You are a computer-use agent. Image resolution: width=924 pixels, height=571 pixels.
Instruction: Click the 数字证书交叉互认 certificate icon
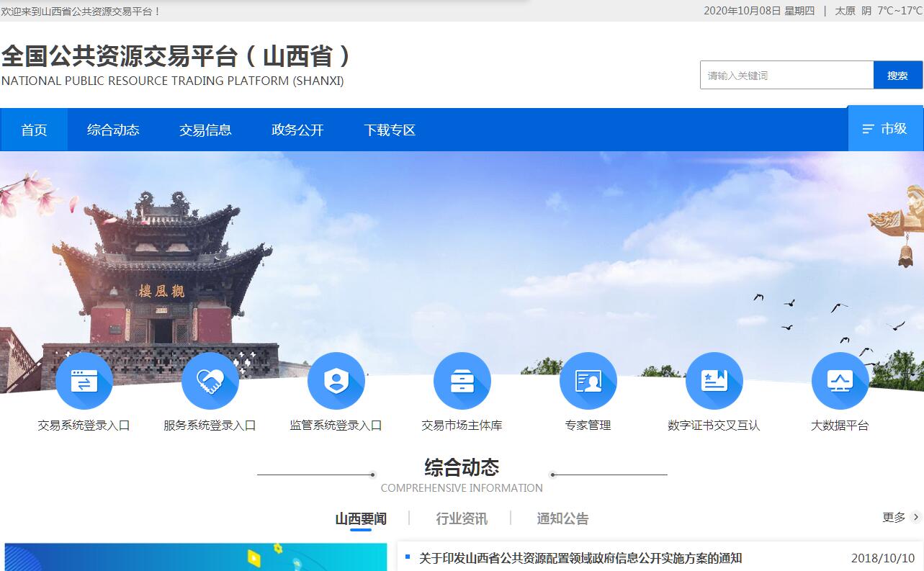tap(714, 381)
